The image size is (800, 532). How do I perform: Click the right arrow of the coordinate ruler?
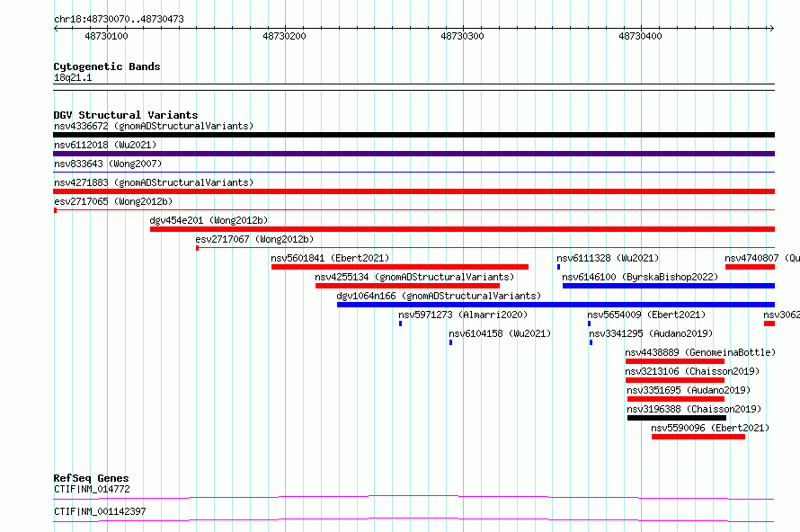[x=771, y=28]
